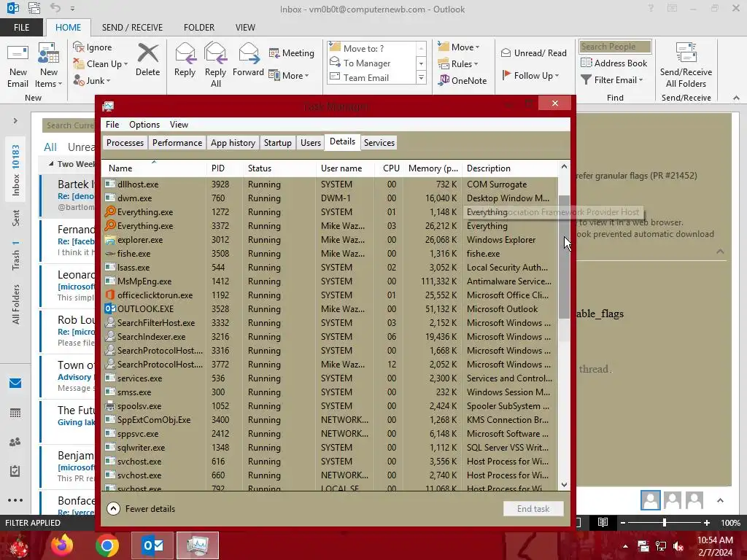This screenshot has height=560, width=747.
Task: Open People view in the Outlook navigation bar
Action: [x=15, y=442]
